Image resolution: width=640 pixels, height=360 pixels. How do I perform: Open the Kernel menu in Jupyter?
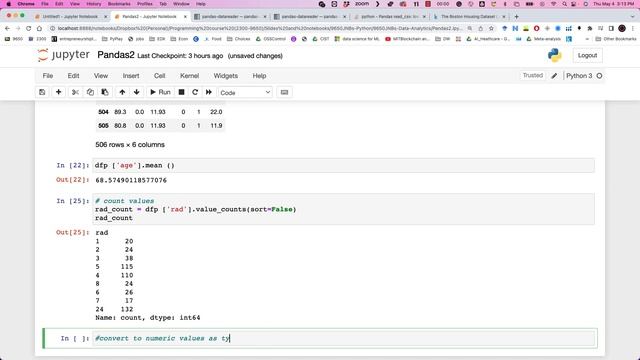click(x=190, y=76)
